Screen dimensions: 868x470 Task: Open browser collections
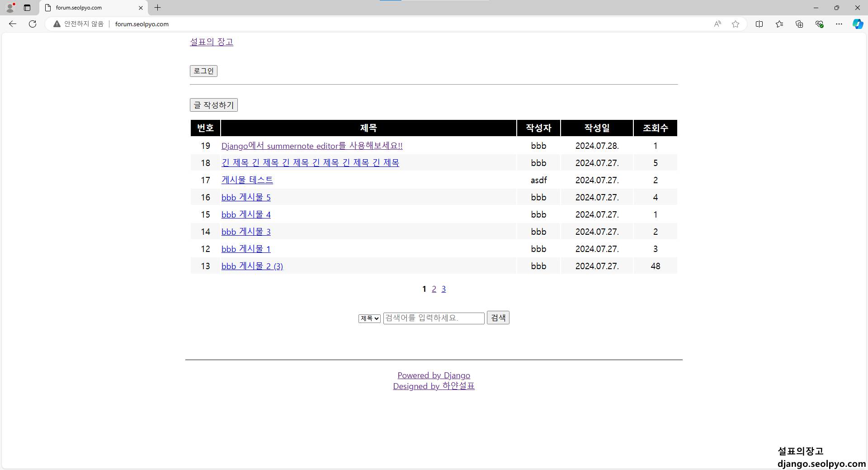click(x=799, y=24)
